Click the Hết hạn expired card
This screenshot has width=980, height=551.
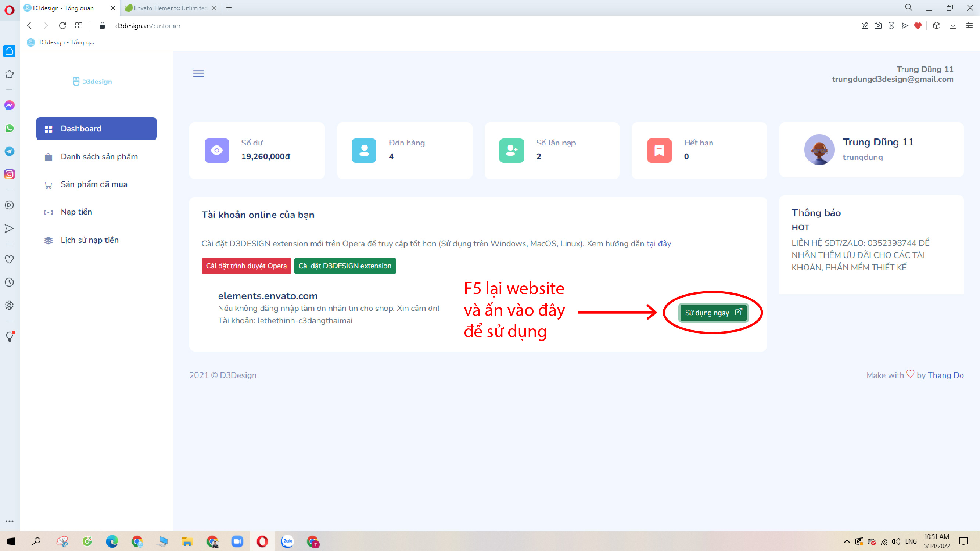[x=699, y=150]
